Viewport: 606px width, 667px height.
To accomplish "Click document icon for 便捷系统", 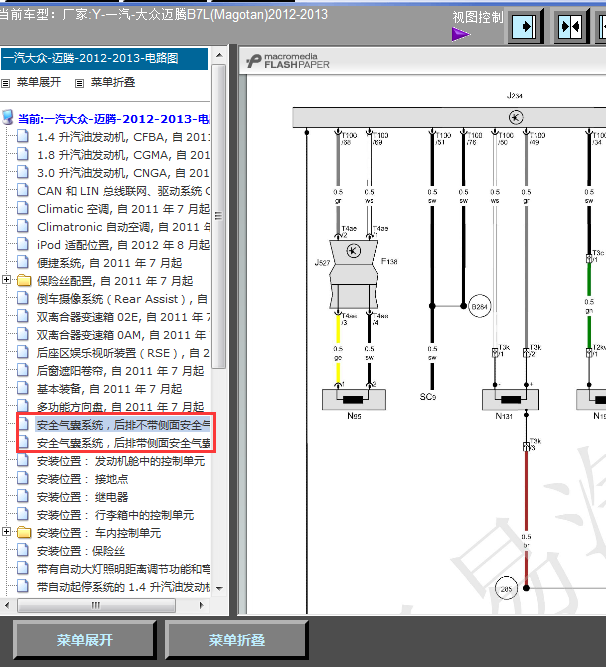I will coord(23,262).
